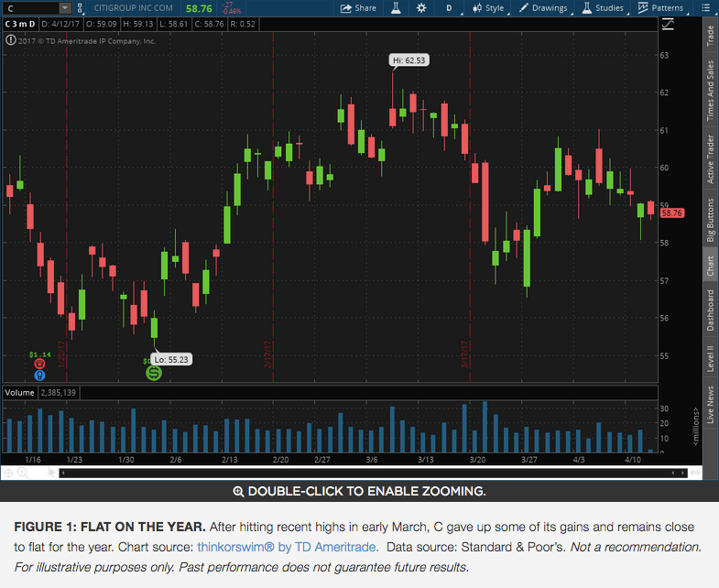Open the list menu icon at toolbar end

pos(706,8)
